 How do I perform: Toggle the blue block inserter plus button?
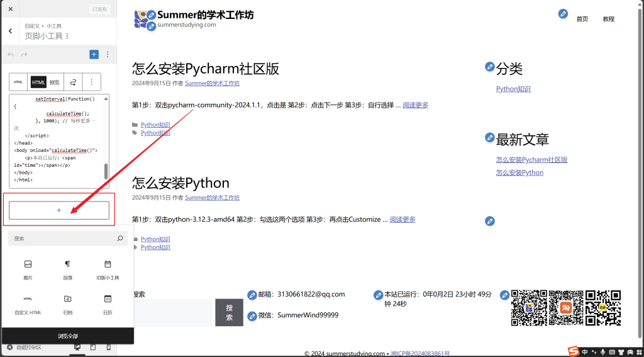pyautogui.click(x=94, y=54)
